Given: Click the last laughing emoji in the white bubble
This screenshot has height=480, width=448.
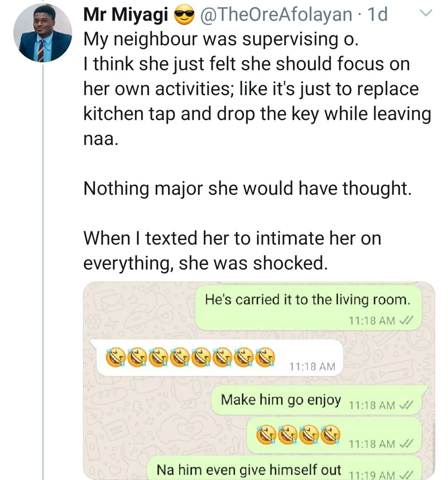Looking at the screenshot, I should click(266, 358).
